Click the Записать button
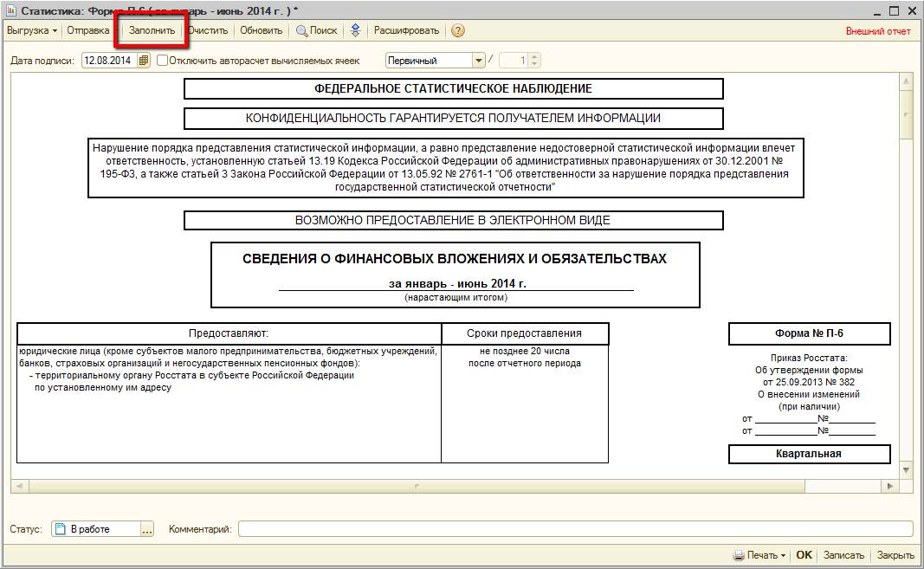 [x=843, y=555]
